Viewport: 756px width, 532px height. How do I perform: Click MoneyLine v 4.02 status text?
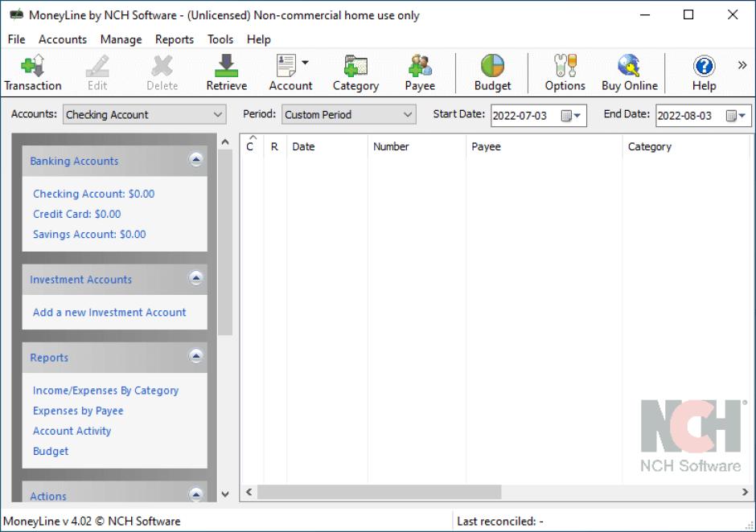92,522
